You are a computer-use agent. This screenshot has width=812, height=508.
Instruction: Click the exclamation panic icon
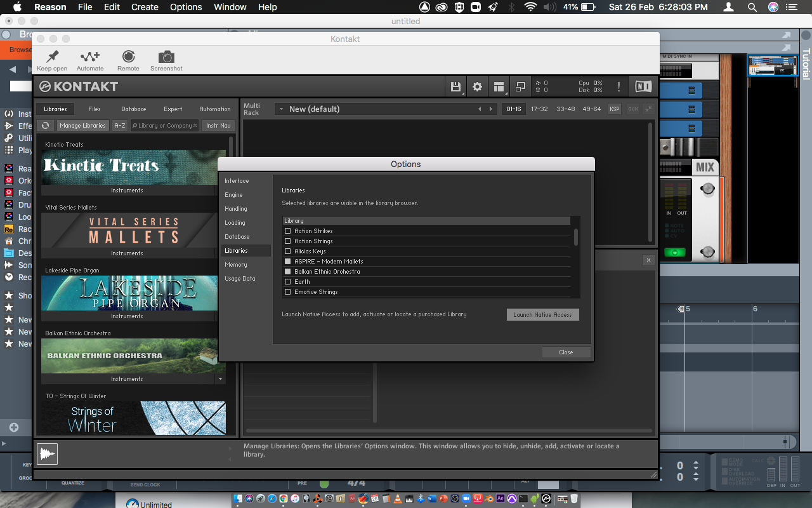tap(619, 87)
